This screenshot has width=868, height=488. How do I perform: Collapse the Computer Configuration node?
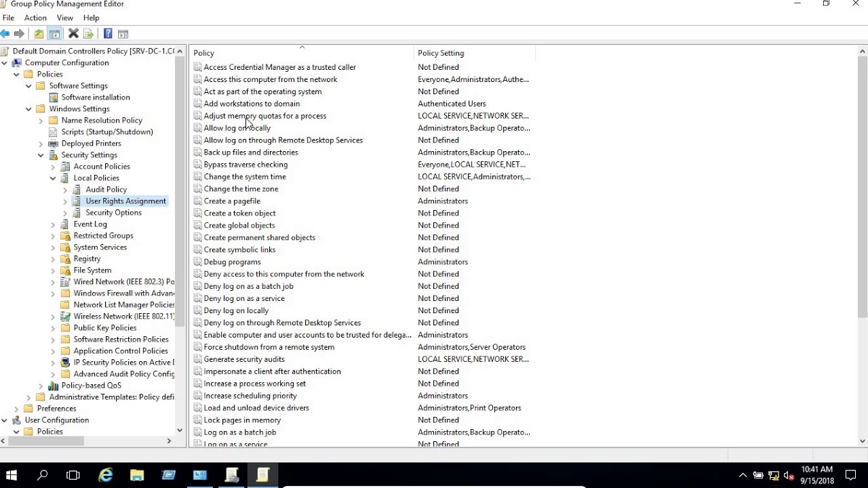(4, 62)
